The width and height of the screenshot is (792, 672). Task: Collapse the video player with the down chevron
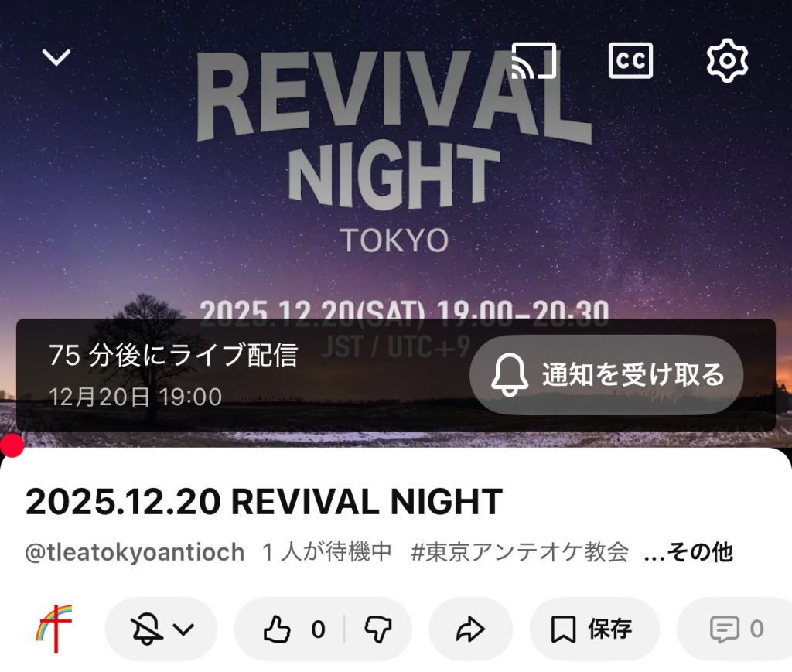point(56,57)
